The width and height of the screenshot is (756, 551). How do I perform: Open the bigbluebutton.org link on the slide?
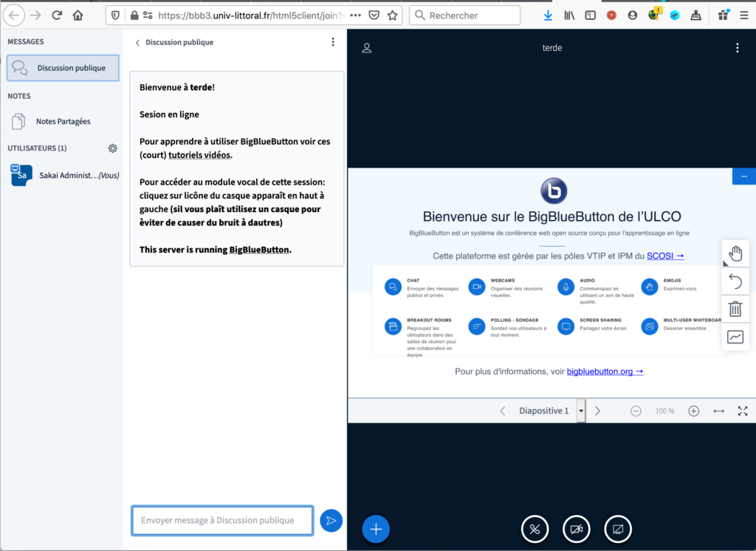[605, 372]
